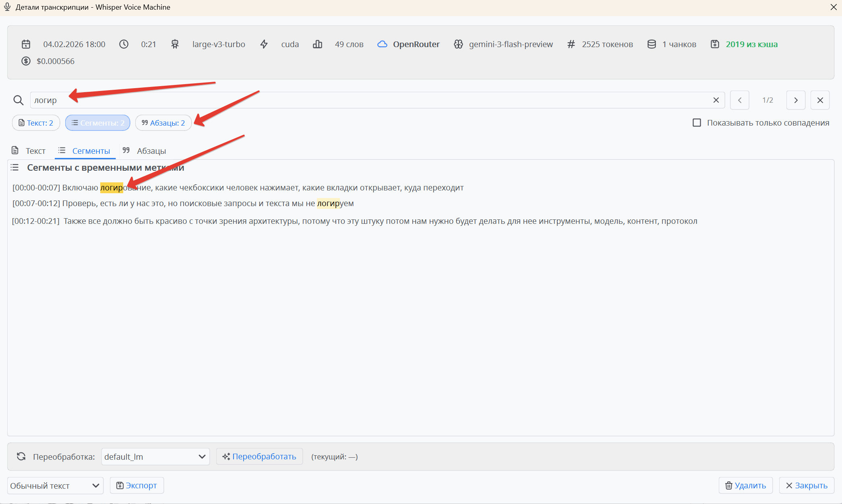Viewport: 842px width, 504px height.
Task: Clear the search field text
Action: pyautogui.click(x=716, y=100)
